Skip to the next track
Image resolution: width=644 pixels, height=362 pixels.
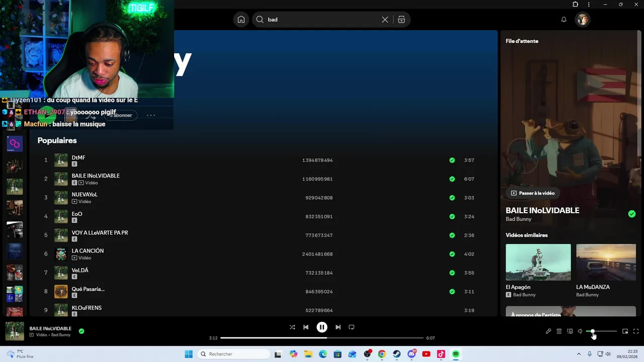tap(338, 327)
